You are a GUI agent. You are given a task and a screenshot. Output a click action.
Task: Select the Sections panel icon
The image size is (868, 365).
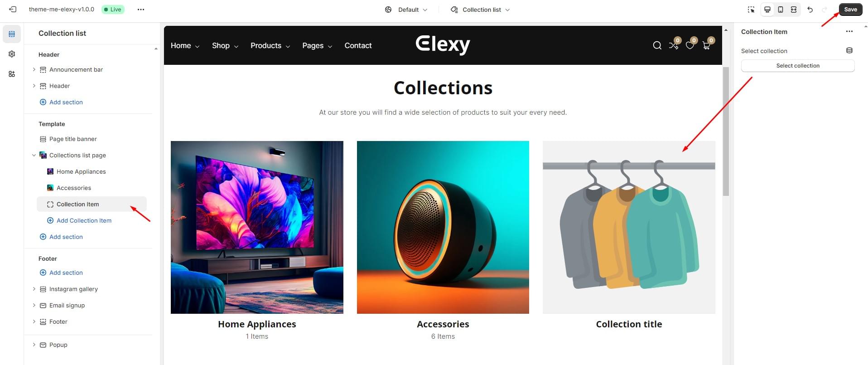[x=12, y=34]
